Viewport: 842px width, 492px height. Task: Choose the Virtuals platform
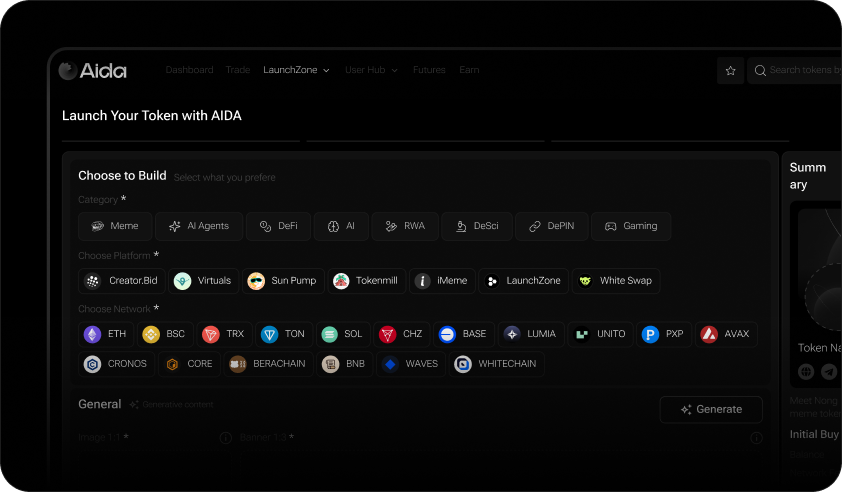click(x=204, y=280)
